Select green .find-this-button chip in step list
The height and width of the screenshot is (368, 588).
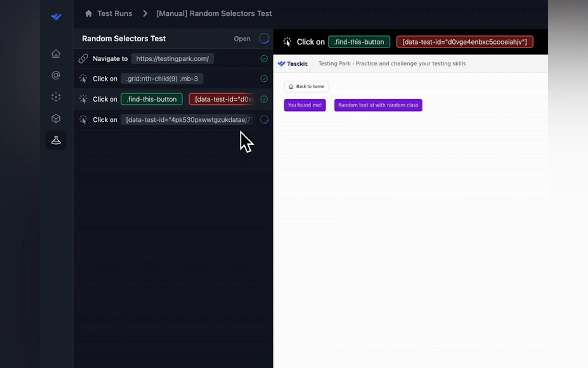152,99
